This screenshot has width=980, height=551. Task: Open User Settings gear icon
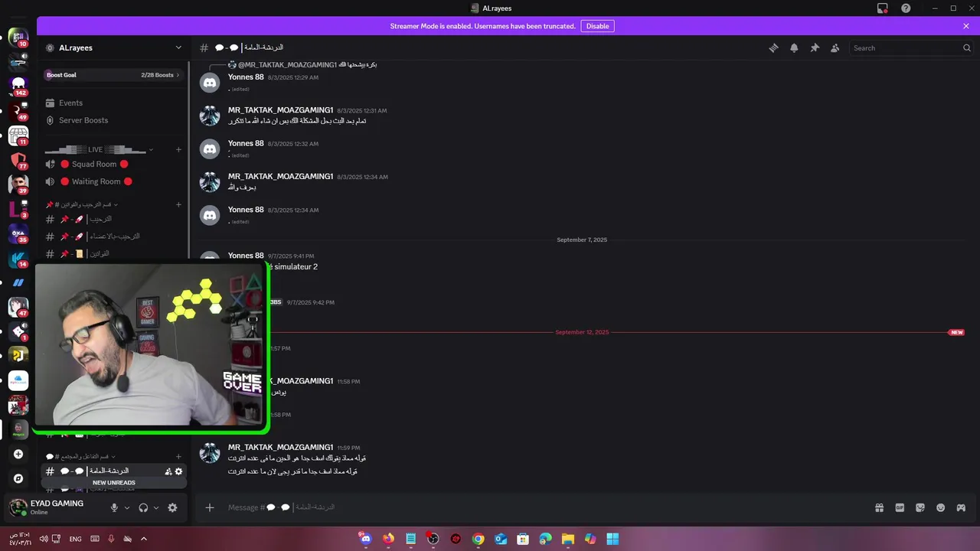172,507
